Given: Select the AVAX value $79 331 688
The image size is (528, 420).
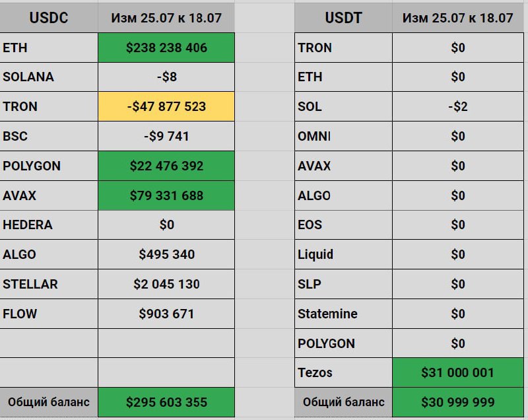Looking at the screenshot, I should [x=166, y=195].
